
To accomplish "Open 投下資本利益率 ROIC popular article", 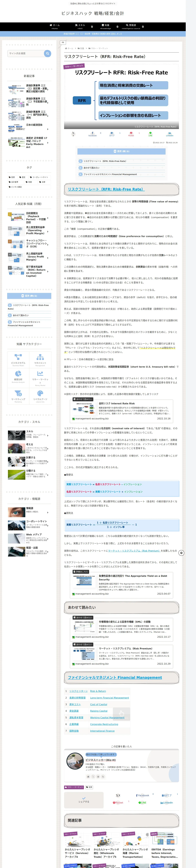I will [x=29, y=271].
